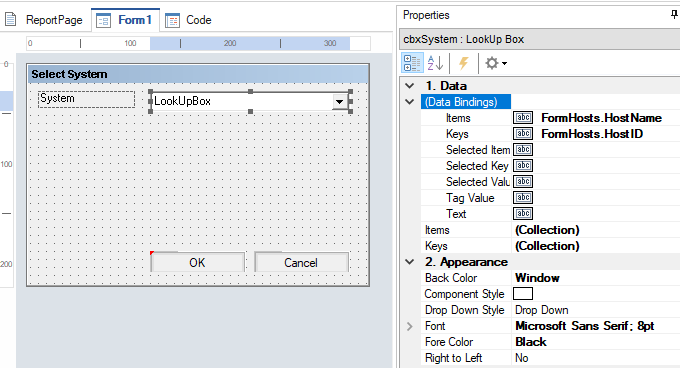Image resolution: width=680 pixels, height=368 pixels.
Task: Click the Right to Left No value
Action: point(521,358)
